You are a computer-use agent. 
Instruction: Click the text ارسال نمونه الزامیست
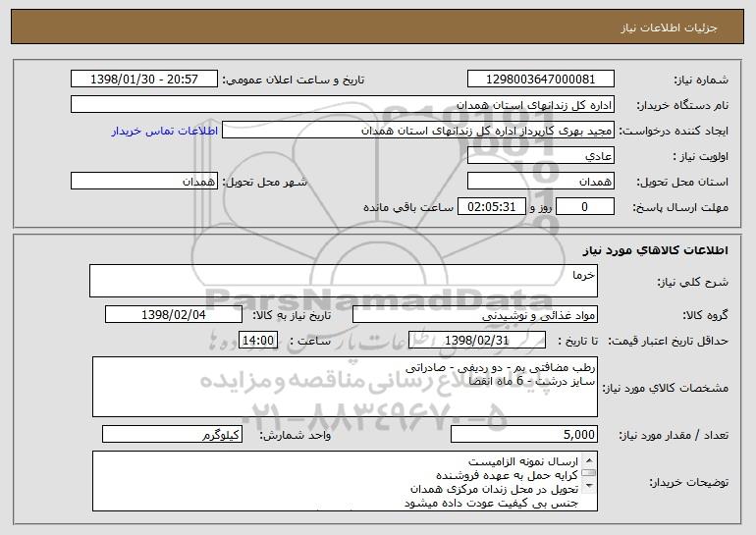point(523,461)
